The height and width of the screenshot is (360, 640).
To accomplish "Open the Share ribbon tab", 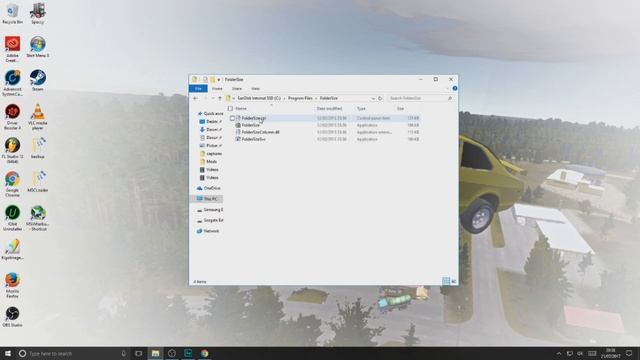I will [x=237, y=89].
